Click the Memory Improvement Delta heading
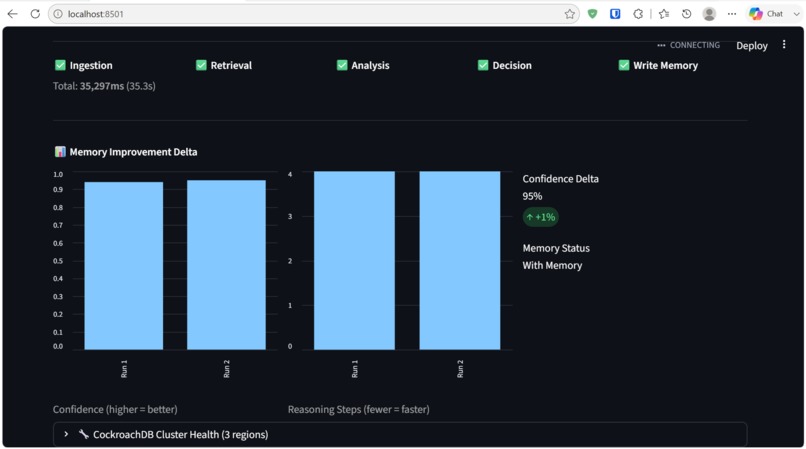The image size is (806, 449). pos(133,152)
